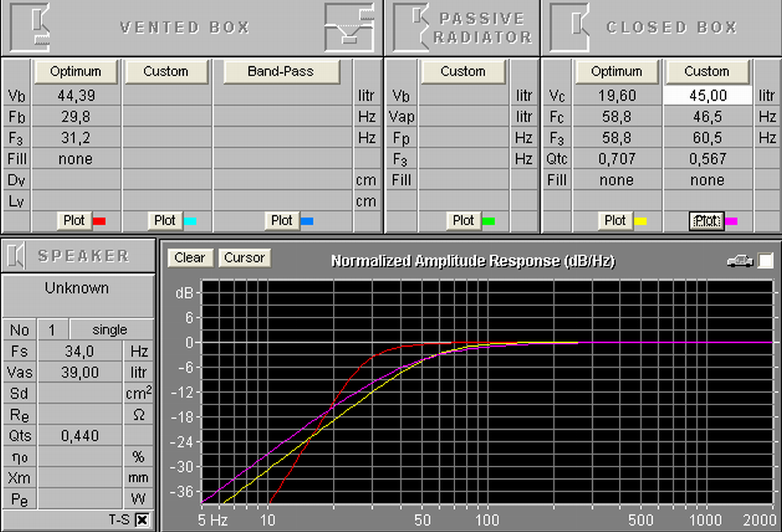Click the vented box Custom button
The image size is (782, 532).
pos(166,71)
